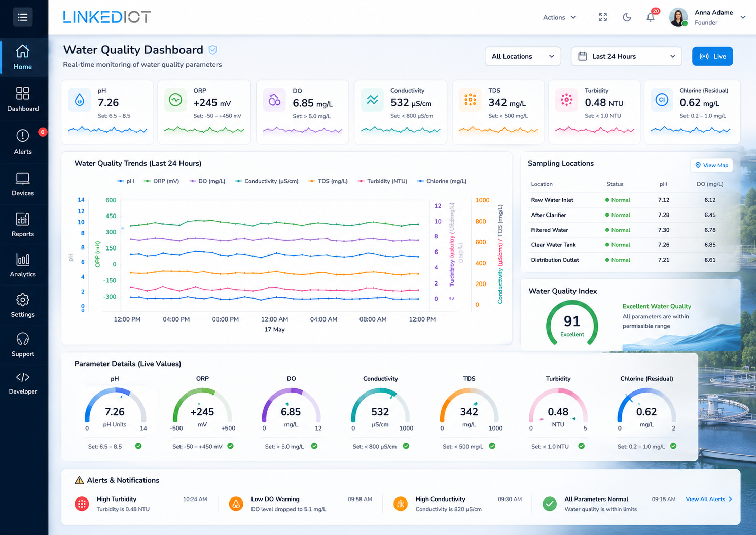Image resolution: width=756 pixels, height=535 pixels.
Task: Open Devices in the sidebar
Action: [23, 184]
